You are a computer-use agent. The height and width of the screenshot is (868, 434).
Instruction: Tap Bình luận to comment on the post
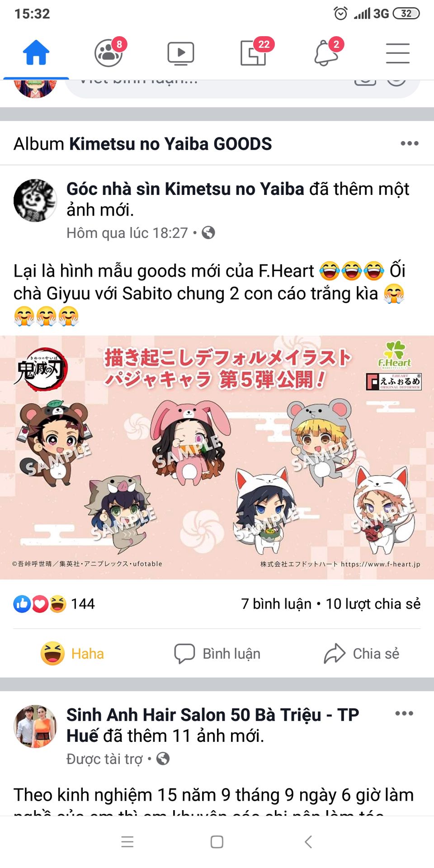pyautogui.click(x=217, y=654)
